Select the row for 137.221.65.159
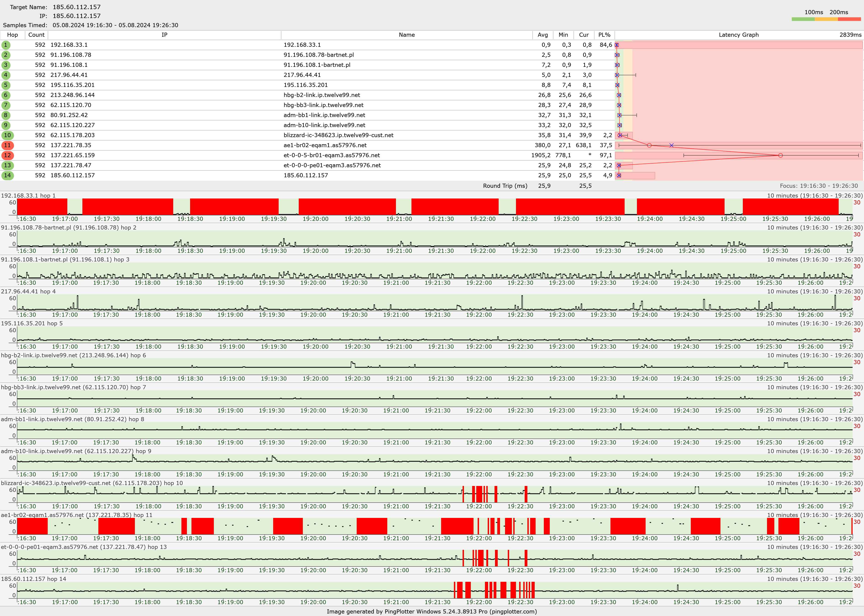 [73, 155]
